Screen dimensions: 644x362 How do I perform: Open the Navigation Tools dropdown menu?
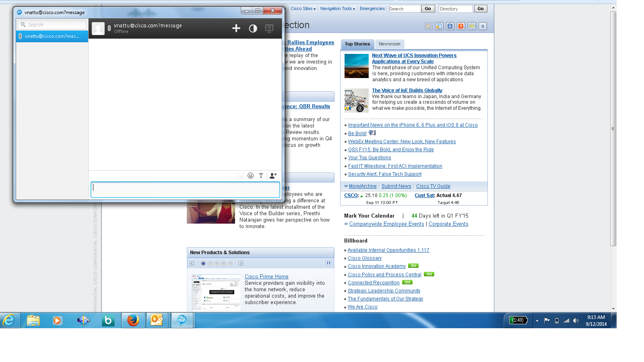coord(338,8)
